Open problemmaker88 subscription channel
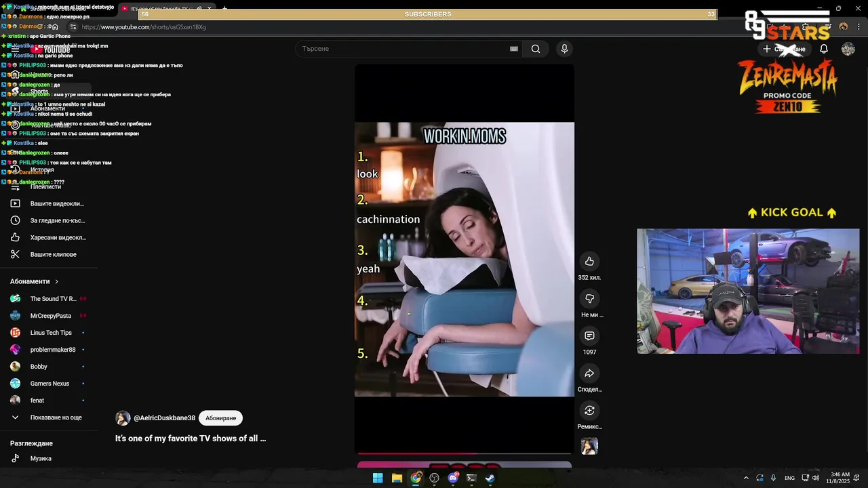The height and width of the screenshot is (488, 868). (x=49, y=350)
